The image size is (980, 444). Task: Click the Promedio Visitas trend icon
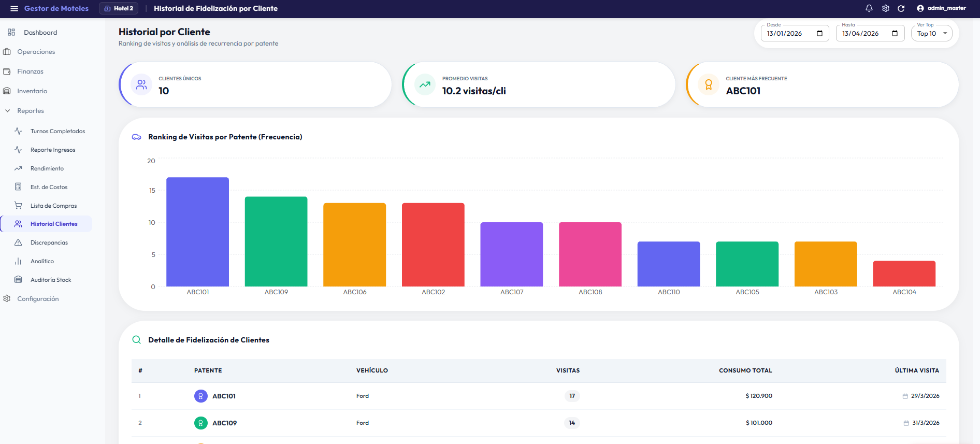(x=425, y=84)
